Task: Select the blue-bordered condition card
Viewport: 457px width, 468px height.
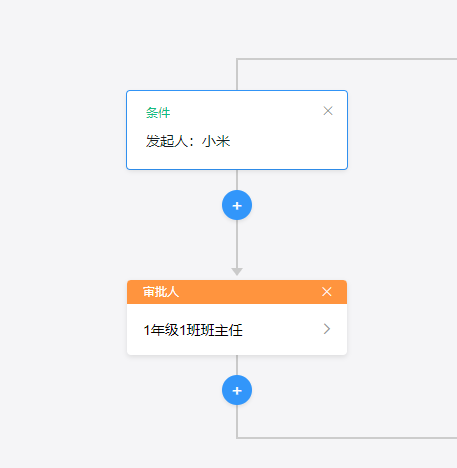Action: pos(237,130)
